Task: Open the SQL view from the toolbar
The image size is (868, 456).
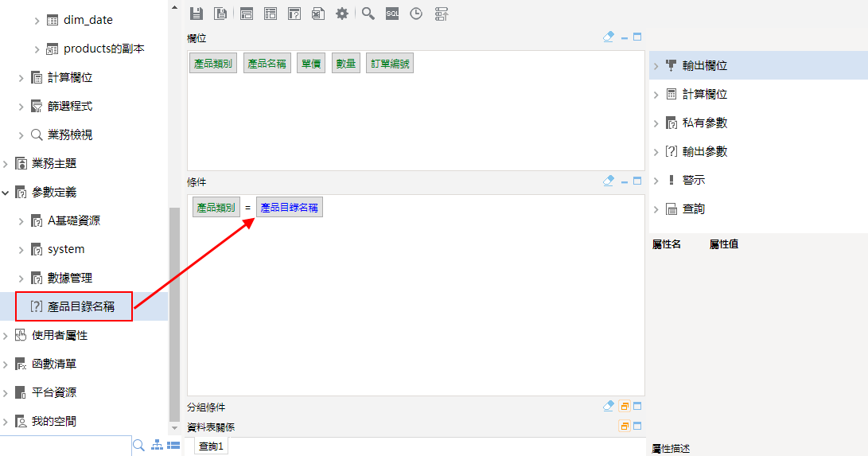Action: click(x=392, y=14)
